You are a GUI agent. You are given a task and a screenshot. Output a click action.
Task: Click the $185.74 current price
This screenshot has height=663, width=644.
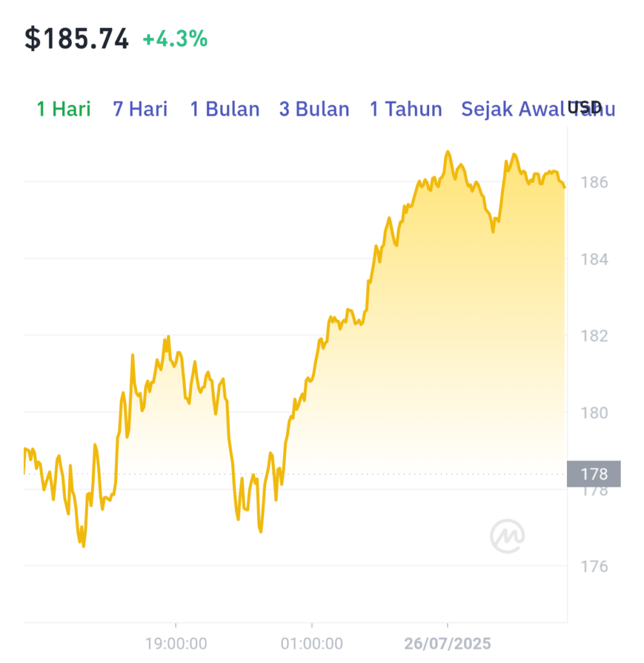pos(76,39)
